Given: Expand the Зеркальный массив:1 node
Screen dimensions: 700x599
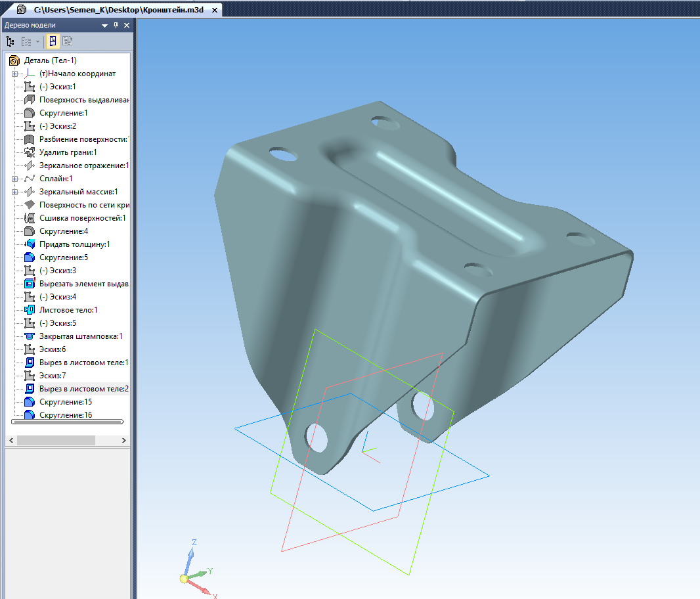Looking at the screenshot, I should (14, 192).
